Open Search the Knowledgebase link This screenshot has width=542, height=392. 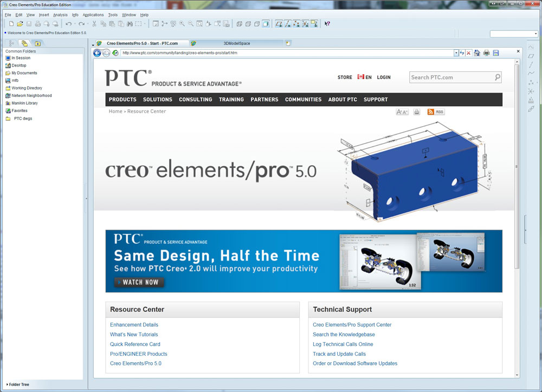click(x=344, y=334)
